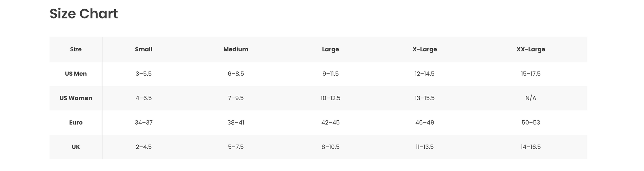
Task: Select the Euro row label
Action: 76,123
